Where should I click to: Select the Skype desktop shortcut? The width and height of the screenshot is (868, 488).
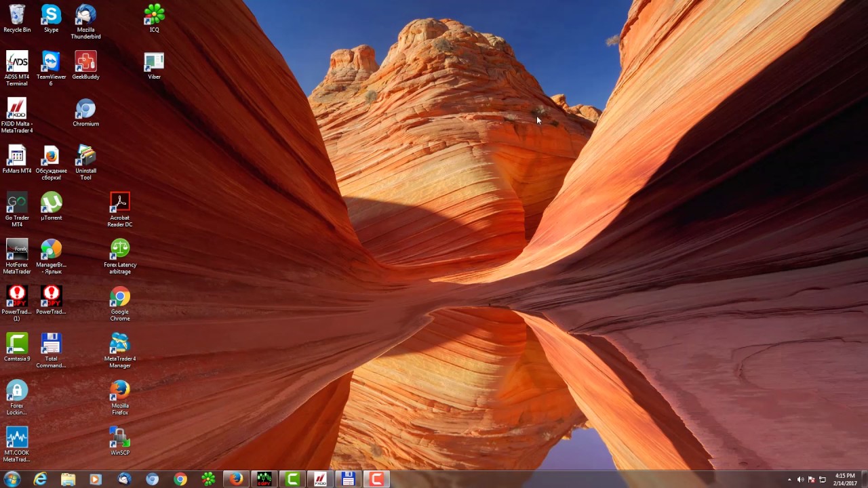coord(51,18)
